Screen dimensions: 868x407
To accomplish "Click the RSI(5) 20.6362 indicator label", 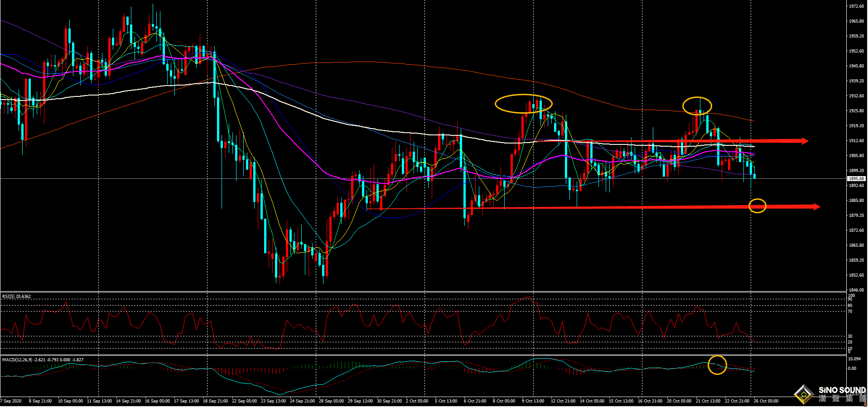I will tap(17, 297).
